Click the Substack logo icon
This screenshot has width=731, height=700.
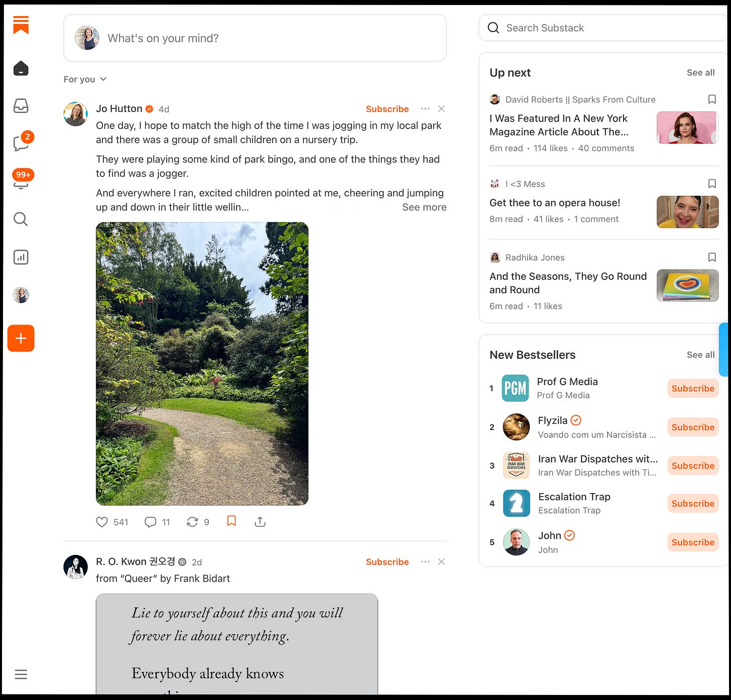tap(21, 25)
